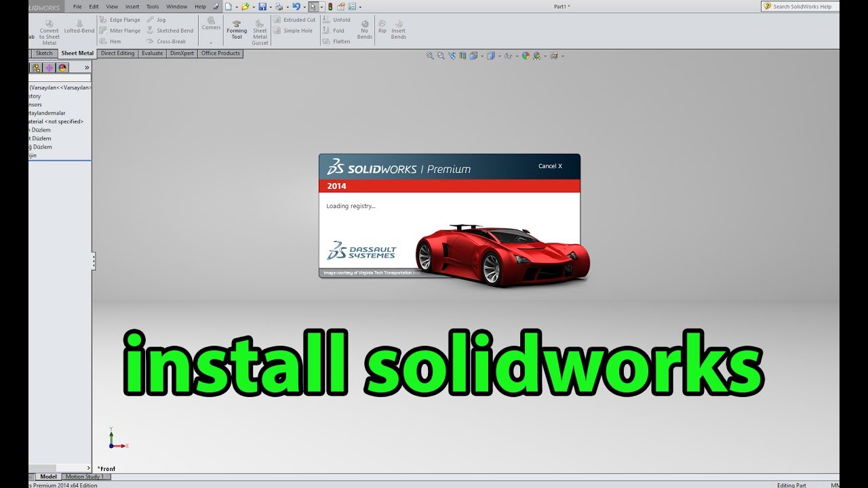Image resolution: width=868 pixels, height=488 pixels.
Task: Switch to the Evaluate tab
Action: click(153, 54)
